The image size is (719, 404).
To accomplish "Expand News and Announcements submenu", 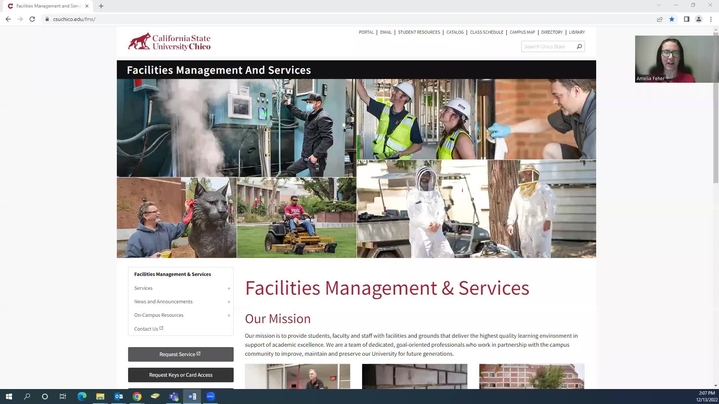I will click(x=228, y=301).
